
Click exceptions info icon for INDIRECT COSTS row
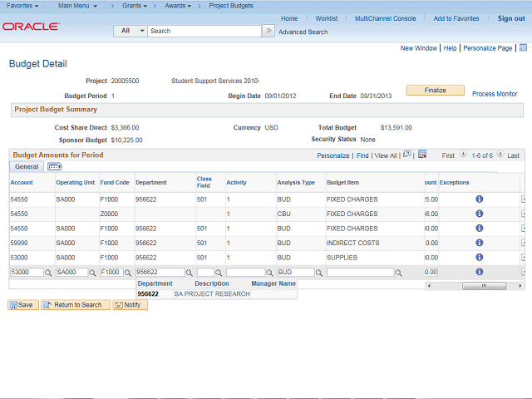coord(480,243)
